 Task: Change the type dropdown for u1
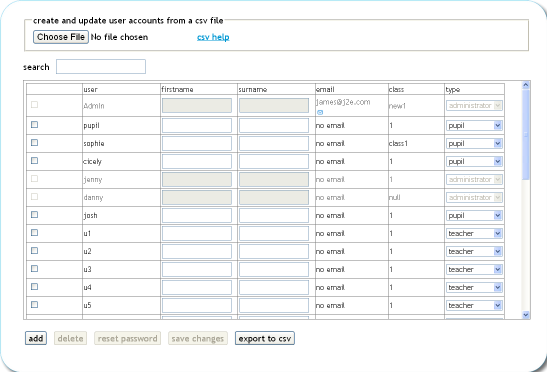coord(474,233)
